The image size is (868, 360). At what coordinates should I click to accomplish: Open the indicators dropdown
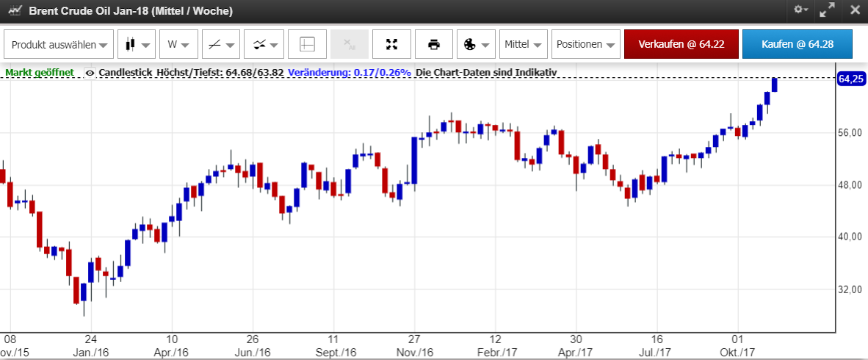click(264, 44)
